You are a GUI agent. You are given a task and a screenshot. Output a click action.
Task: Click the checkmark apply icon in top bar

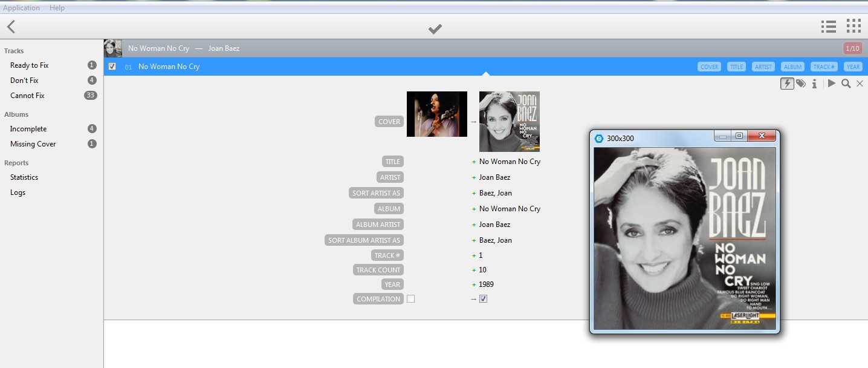click(x=435, y=28)
